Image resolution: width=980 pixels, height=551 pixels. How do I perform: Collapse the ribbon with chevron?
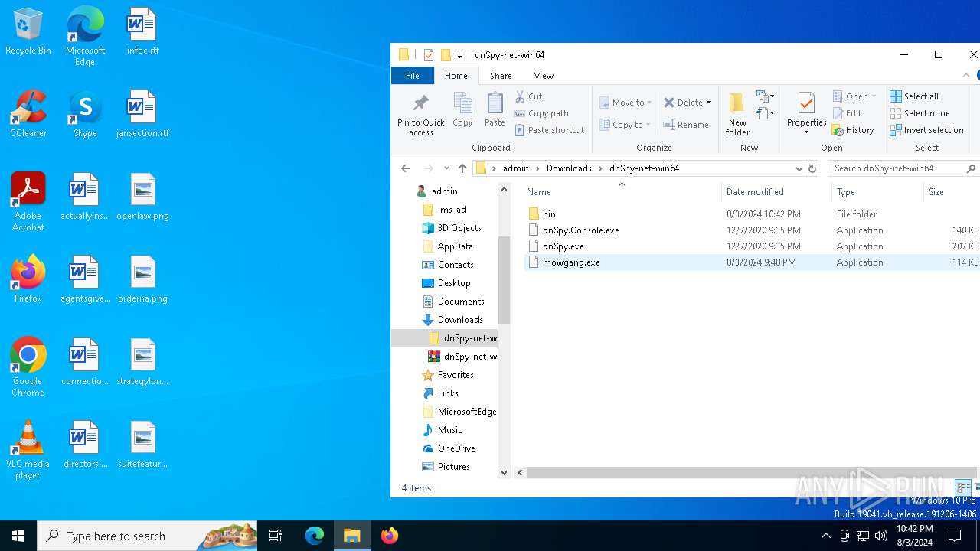pos(965,76)
